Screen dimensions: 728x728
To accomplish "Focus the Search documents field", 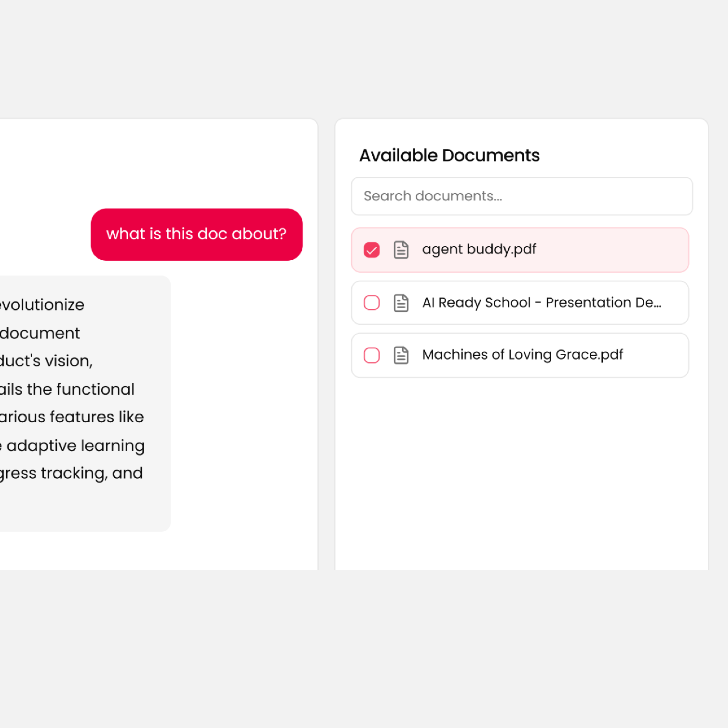I will [522, 196].
